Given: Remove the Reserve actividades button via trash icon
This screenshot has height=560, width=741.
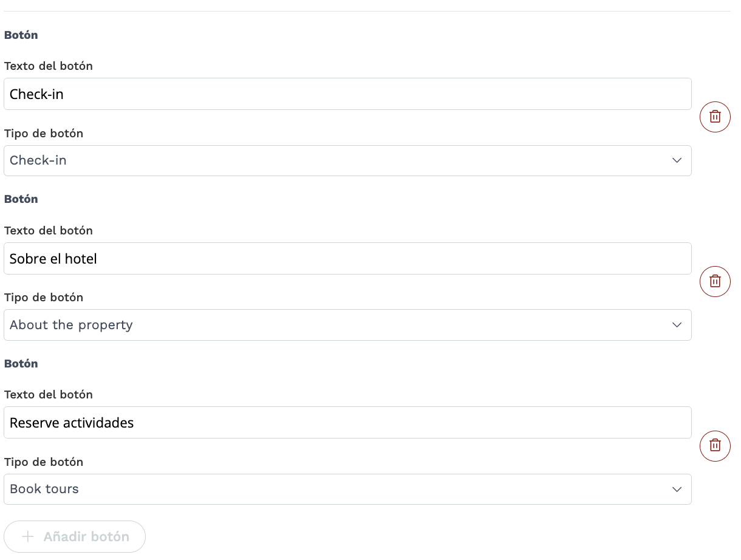Looking at the screenshot, I should 715,445.
